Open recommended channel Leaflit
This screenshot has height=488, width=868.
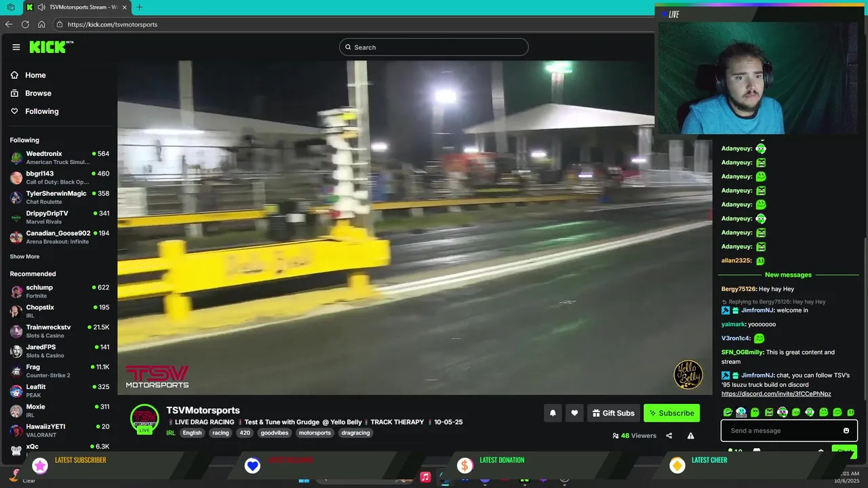coord(60,391)
